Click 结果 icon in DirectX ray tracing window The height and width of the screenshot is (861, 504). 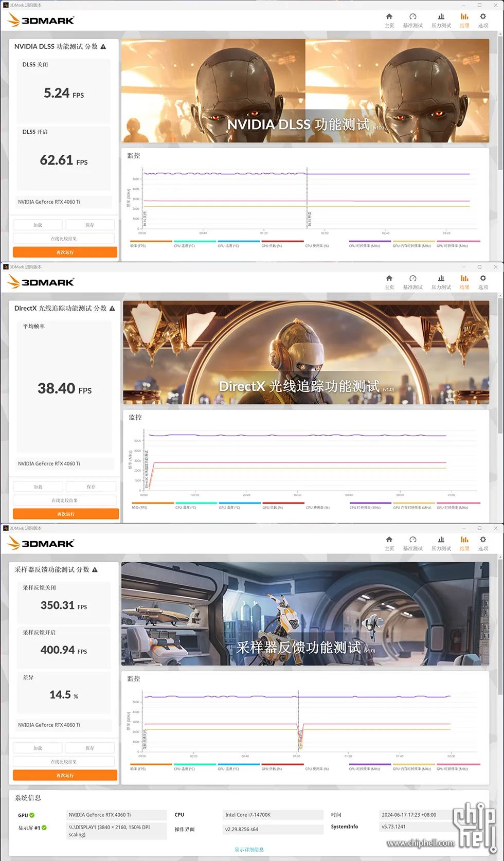coord(464,282)
